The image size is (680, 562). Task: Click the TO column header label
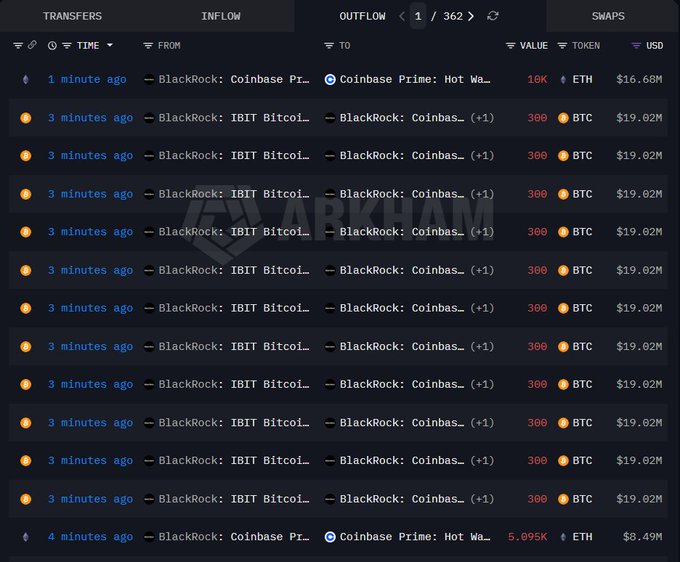[x=345, y=46]
